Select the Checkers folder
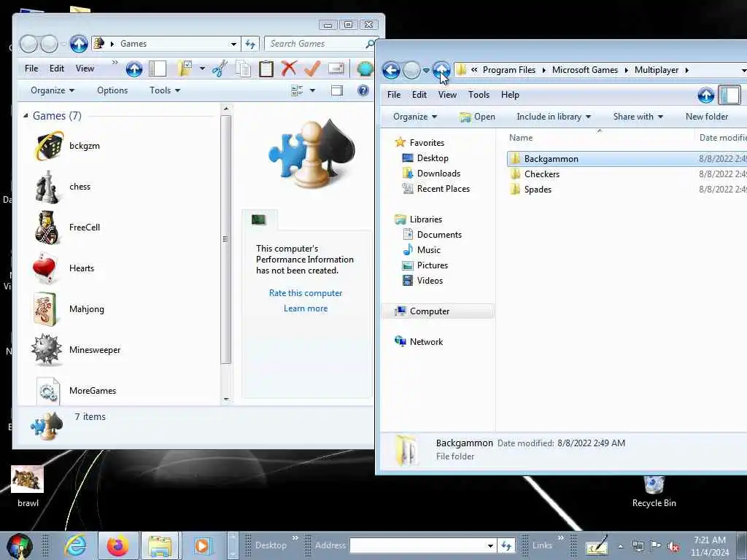The width and height of the screenshot is (747, 560). tap(542, 174)
